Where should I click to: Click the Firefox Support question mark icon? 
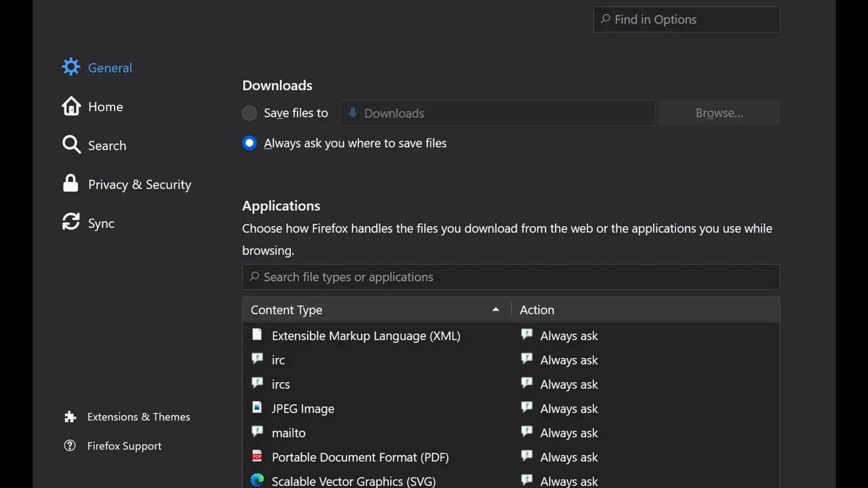pyautogui.click(x=70, y=446)
